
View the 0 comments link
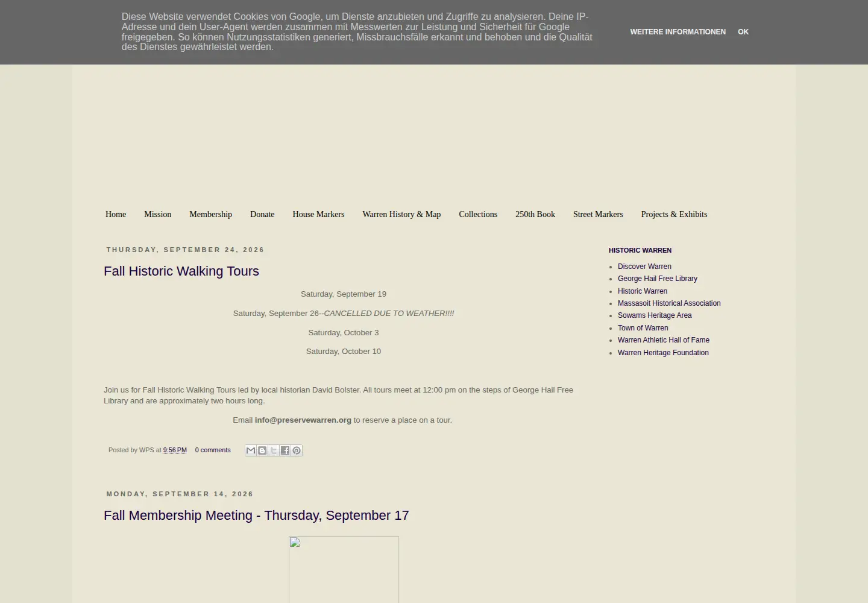click(213, 450)
